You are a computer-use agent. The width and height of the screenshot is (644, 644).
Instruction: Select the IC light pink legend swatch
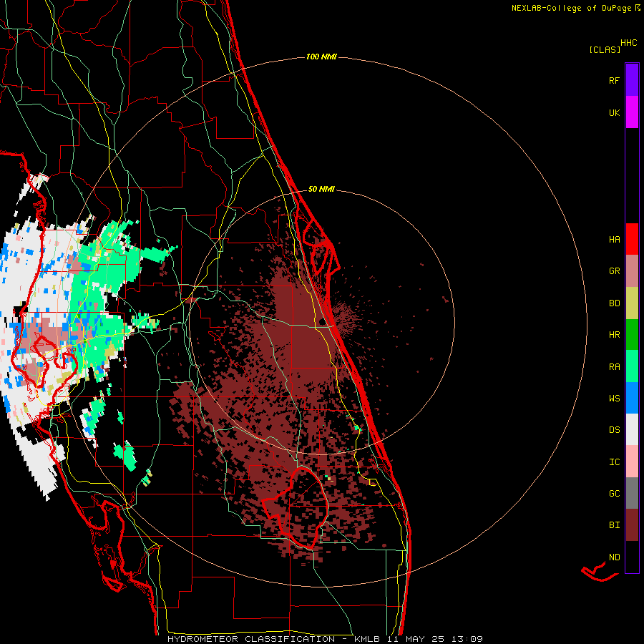pyautogui.click(x=632, y=462)
